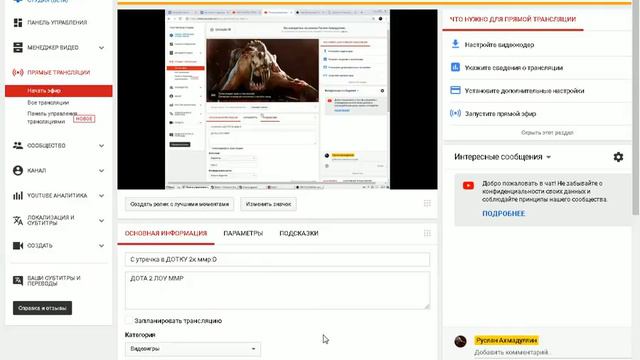Open Настройте видеокодер link
This screenshot has width=640, height=360.
(x=499, y=44)
